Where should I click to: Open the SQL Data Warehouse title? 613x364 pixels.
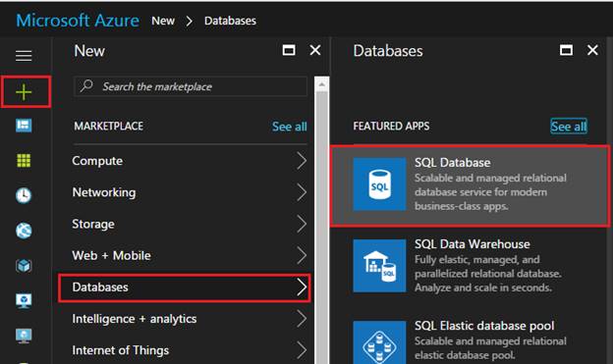pos(473,244)
